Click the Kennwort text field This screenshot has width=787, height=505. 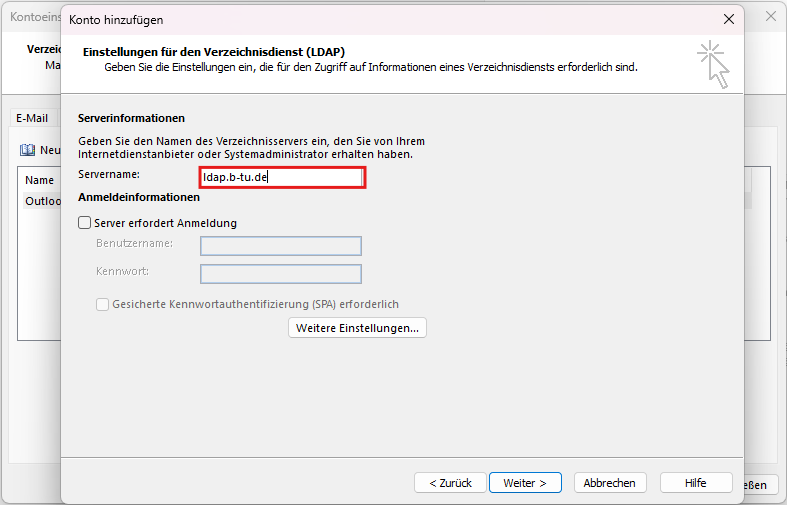pos(281,274)
